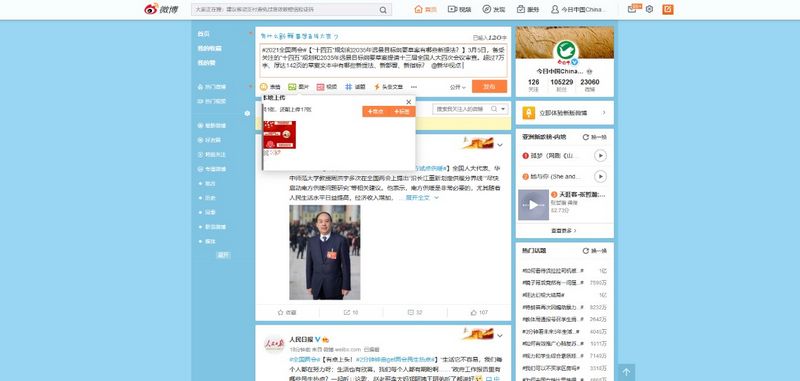Screen dimensions: 800x381
Task: Play the first-ranked song
Action: coord(601,156)
